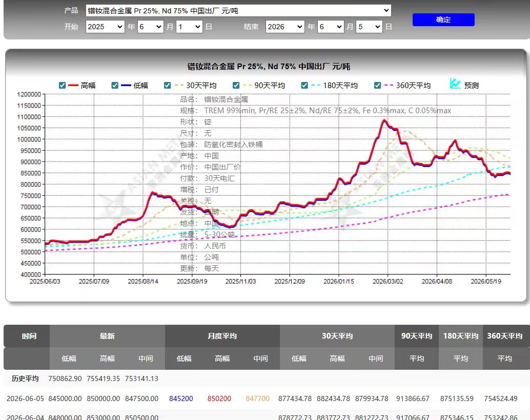
Task: Uncheck the 90天平均 line checkbox
Action: [236, 85]
